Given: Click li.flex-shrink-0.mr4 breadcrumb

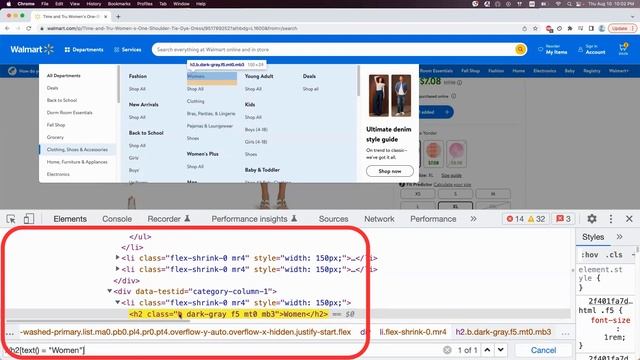Looking at the screenshot, I should point(413,332).
